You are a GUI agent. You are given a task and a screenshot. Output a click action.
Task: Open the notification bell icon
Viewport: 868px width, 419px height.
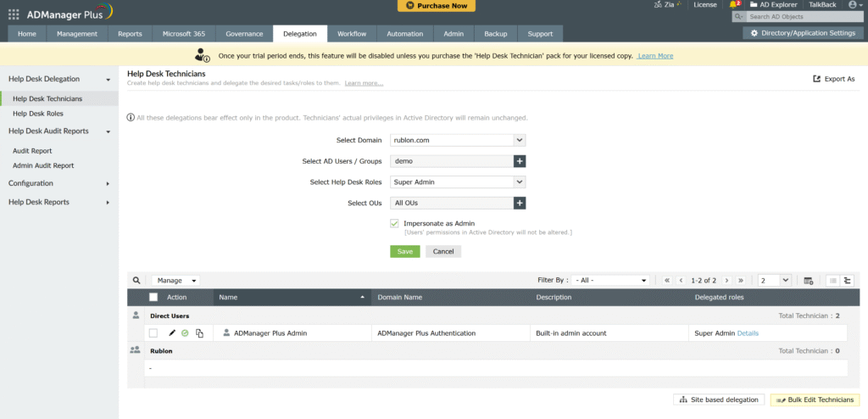(x=733, y=4)
